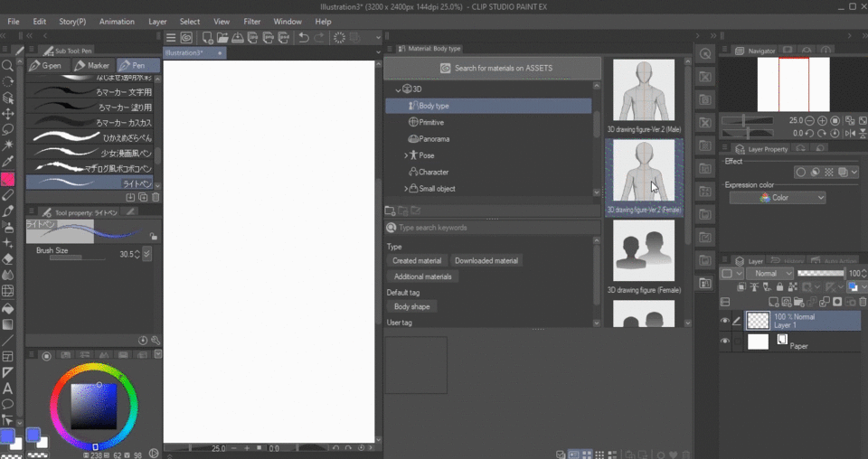
Task: Select the Eyedropper tool
Action: coord(8,162)
